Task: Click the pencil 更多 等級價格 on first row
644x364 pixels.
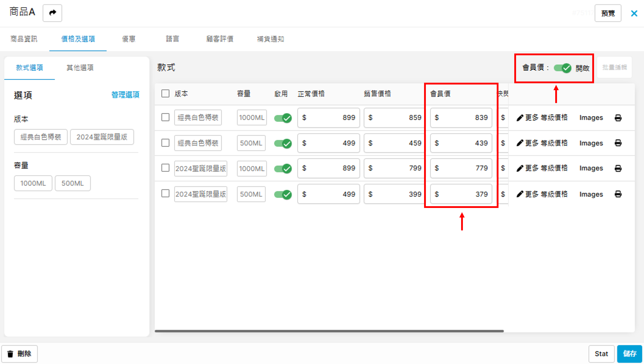Action: click(542, 118)
